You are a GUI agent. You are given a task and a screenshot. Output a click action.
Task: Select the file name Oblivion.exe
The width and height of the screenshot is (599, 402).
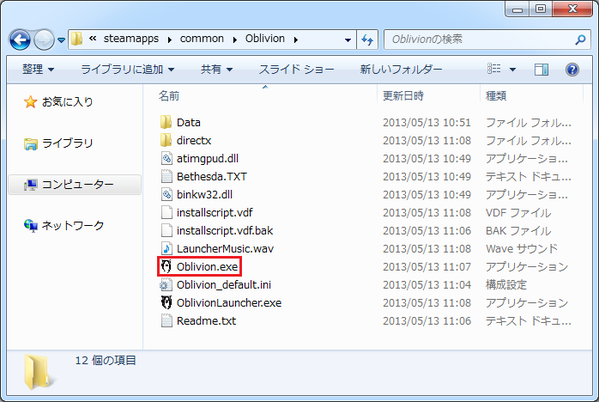coord(207,266)
